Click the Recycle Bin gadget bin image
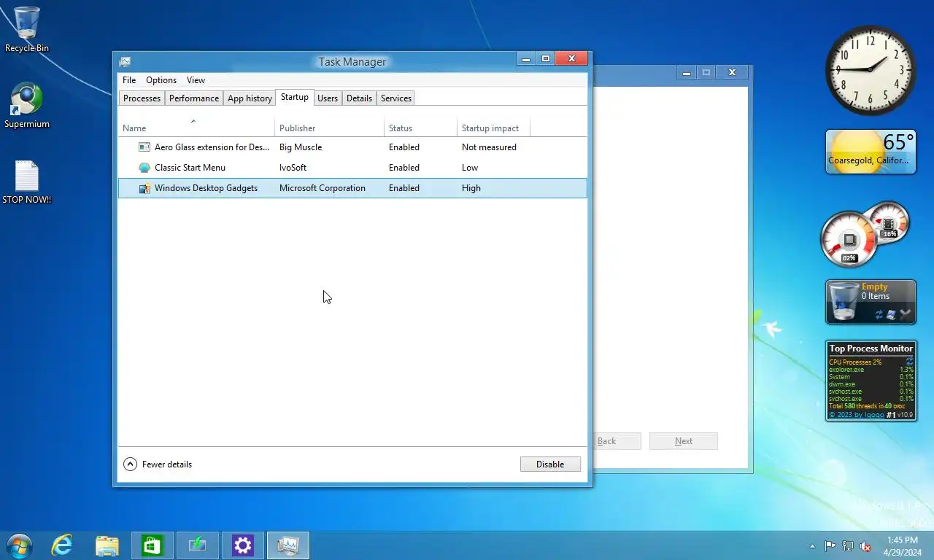The height and width of the screenshot is (560, 934). 844,302
